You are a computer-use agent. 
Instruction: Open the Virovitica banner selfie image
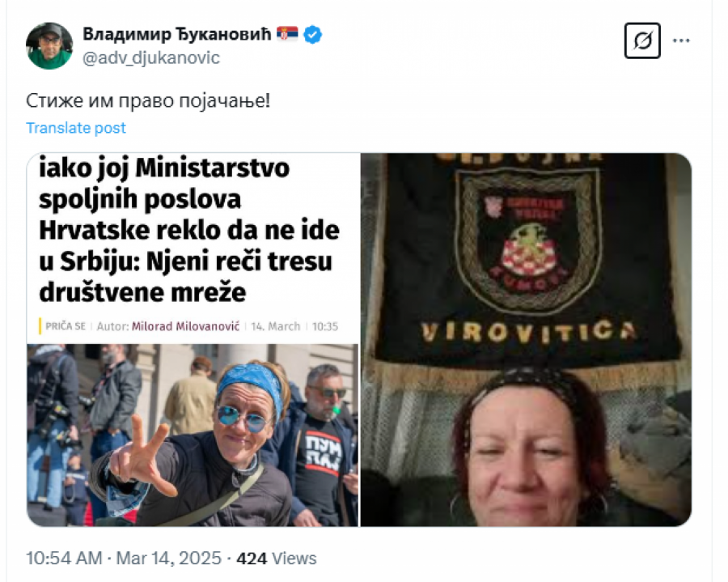coord(526,339)
